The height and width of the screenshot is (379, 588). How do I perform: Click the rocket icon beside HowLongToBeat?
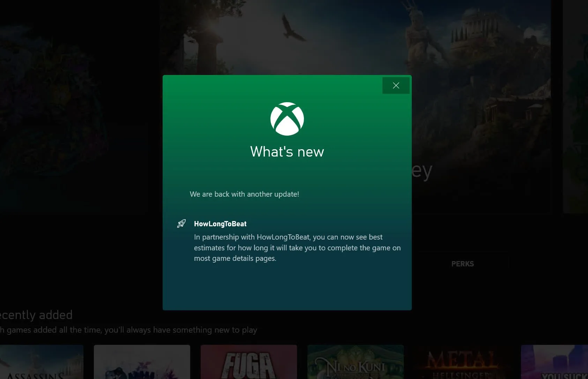181,223
